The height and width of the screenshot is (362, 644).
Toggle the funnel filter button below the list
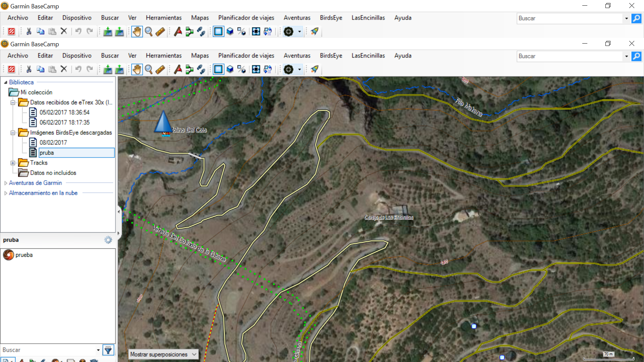pos(108,350)
